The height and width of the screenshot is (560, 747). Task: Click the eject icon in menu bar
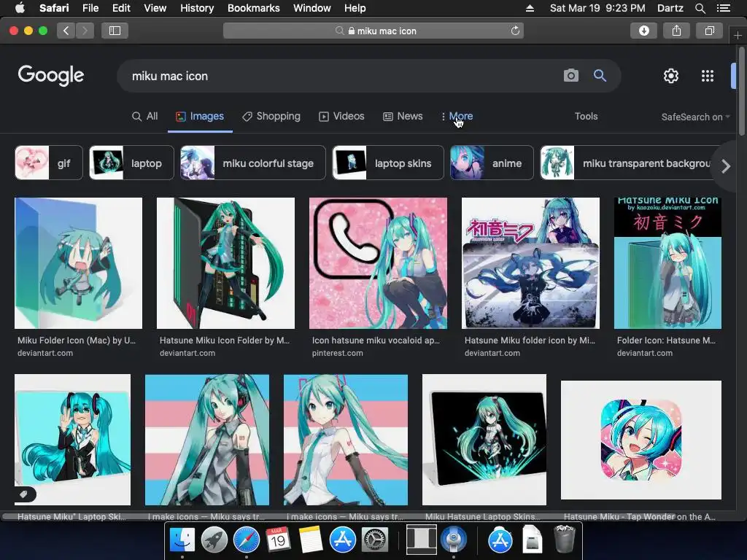530,8
